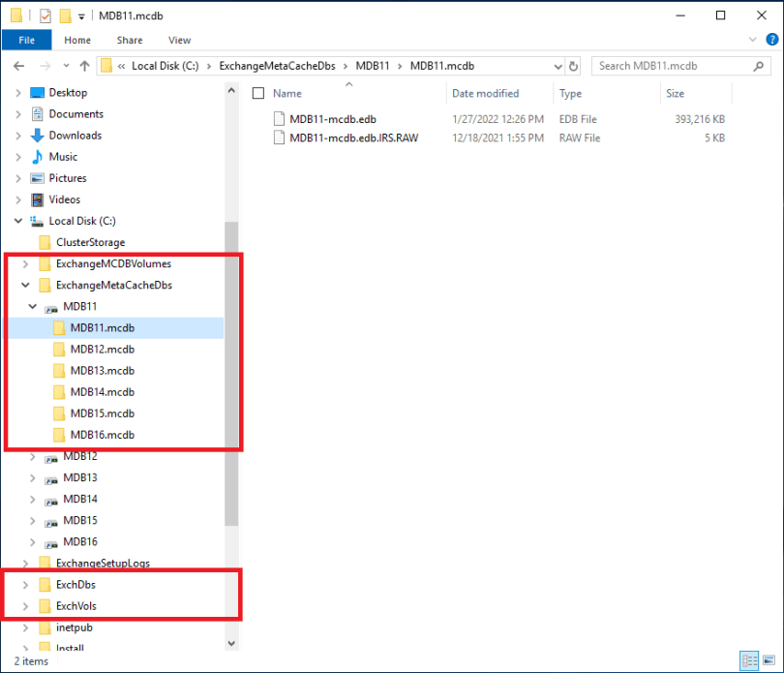Screen dimensions: 784x673
Task: Click the MDB11-mcdb.edb file icon
Action: (x=280, y=119)
